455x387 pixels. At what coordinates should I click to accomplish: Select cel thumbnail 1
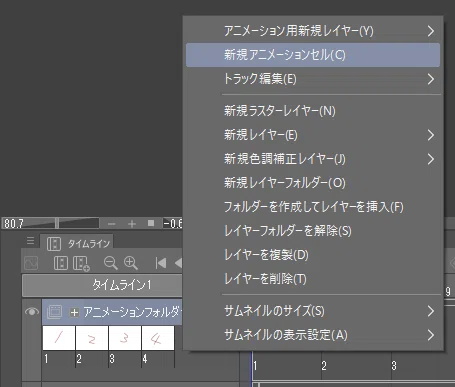59,338
